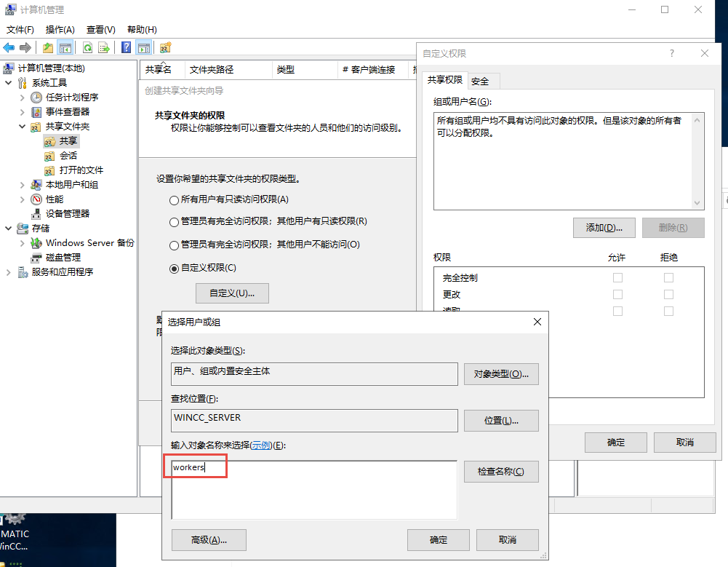Click the blue help question mark icon
The width and height of the screenshot is (728, 567).
[126, 47]
